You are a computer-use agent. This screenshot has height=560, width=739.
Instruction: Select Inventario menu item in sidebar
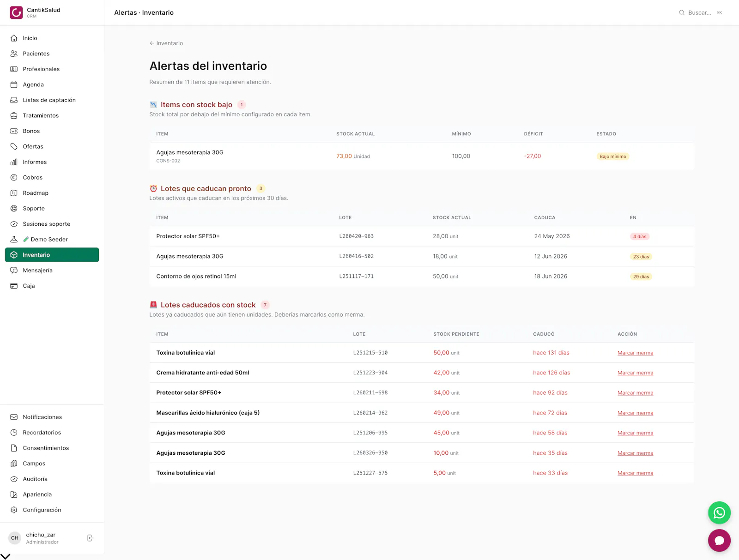pyautogui.click(x=52, y=255)
